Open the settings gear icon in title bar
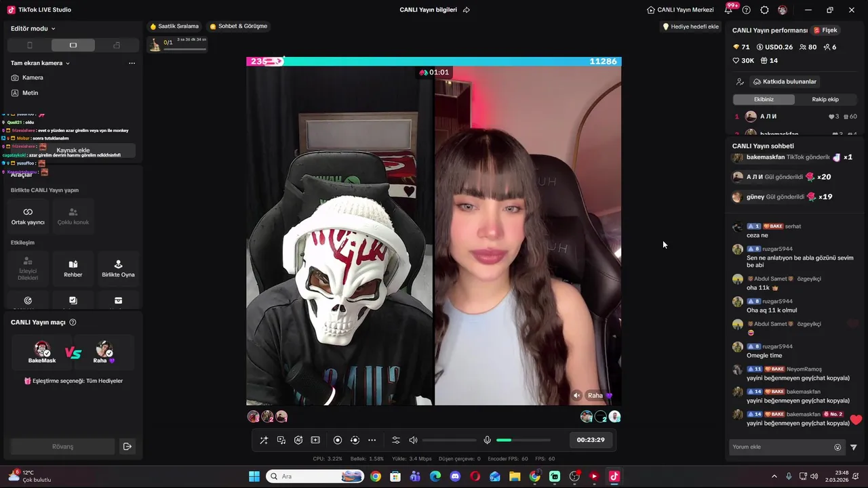 tap(764, 10)
